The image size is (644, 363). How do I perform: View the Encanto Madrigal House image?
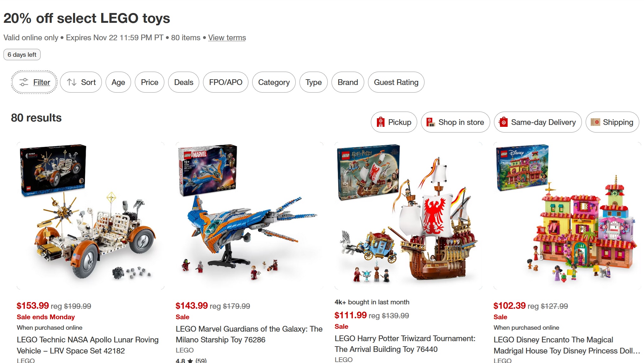(567, 216)
